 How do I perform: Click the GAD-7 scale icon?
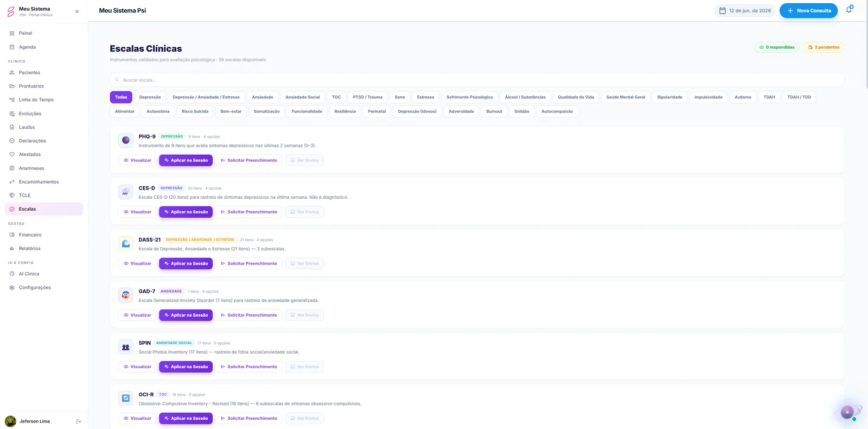tap(126, 295)
